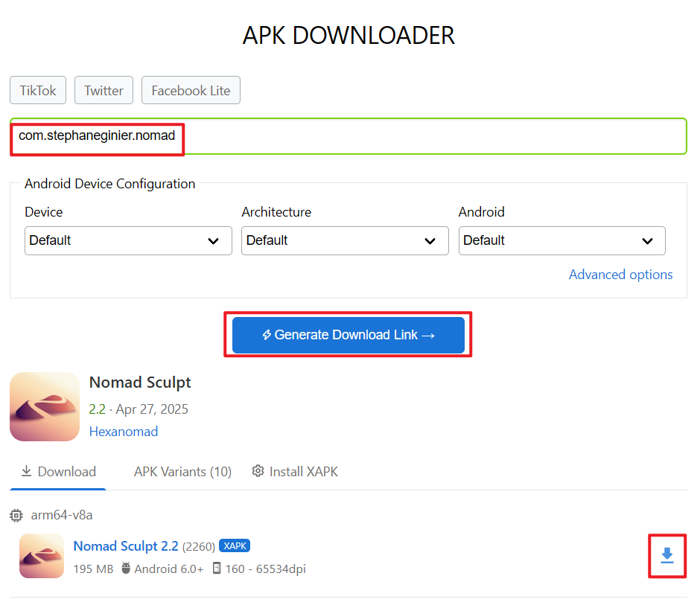Select the TikTok suggestion button

point(38,90)
